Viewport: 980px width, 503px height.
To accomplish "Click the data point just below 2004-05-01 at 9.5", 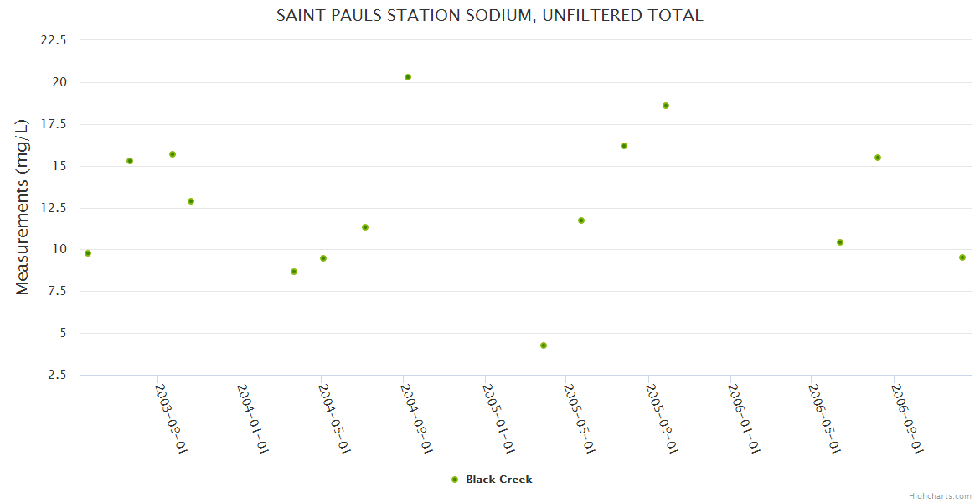I will click(323, 258).
